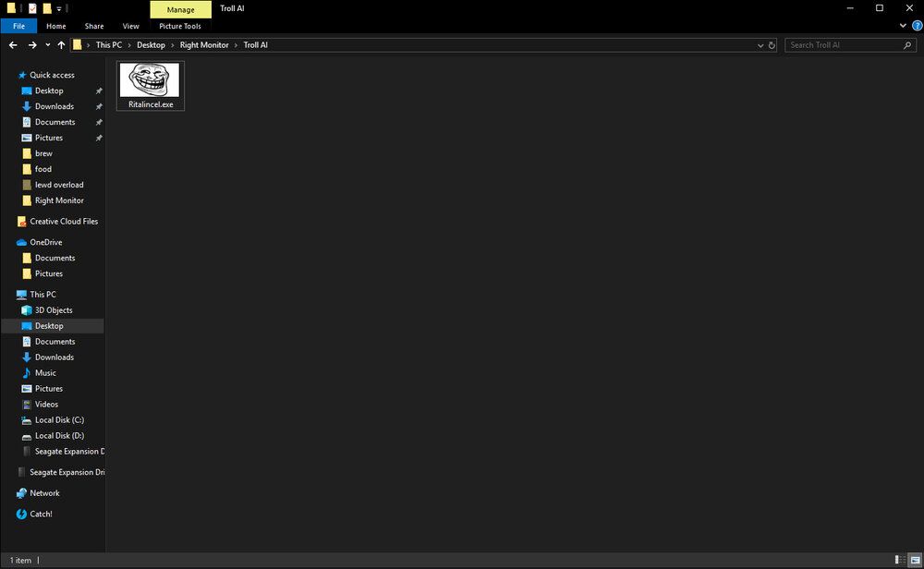Toggle the pin next to Pictures
924x569 pixels.
[x=99, y=138]
